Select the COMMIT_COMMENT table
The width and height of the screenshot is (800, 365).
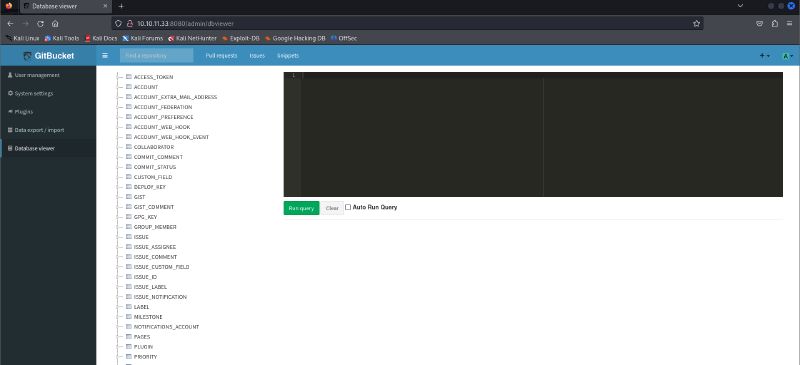(158, 157)
